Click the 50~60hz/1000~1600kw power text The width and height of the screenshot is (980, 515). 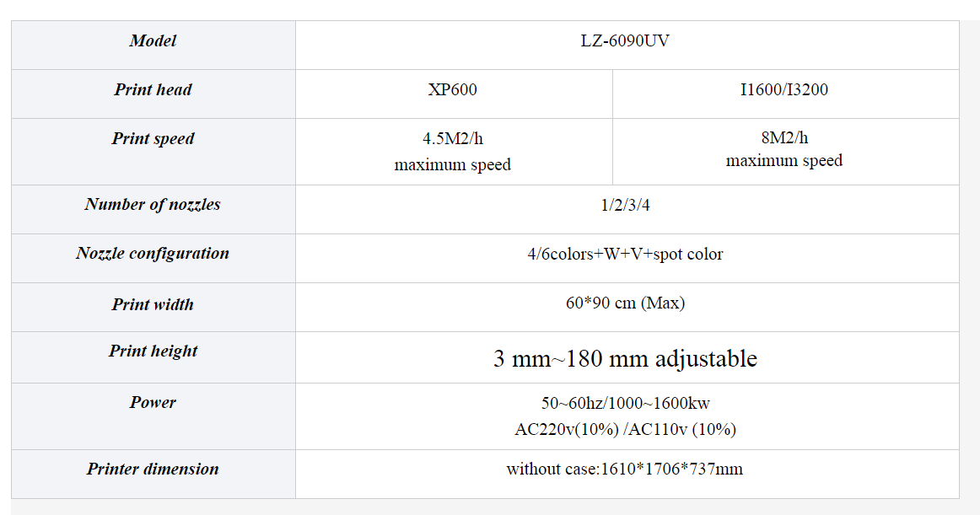625,404
